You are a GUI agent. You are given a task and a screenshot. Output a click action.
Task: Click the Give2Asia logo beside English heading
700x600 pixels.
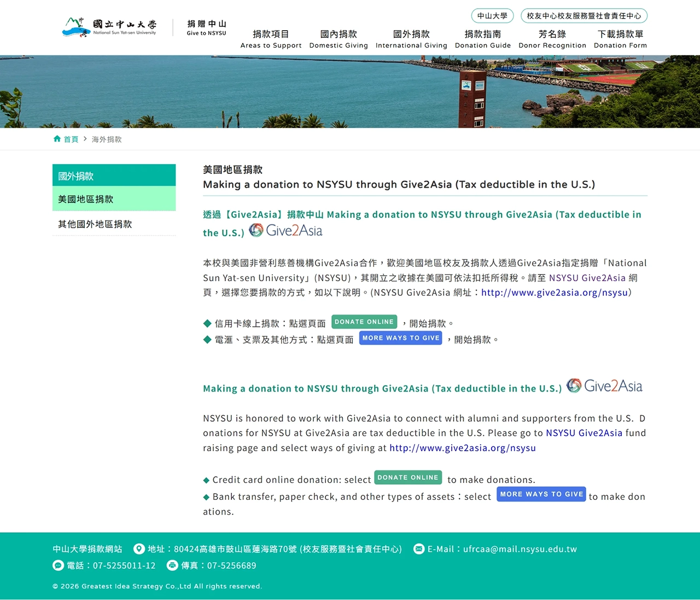604,386
